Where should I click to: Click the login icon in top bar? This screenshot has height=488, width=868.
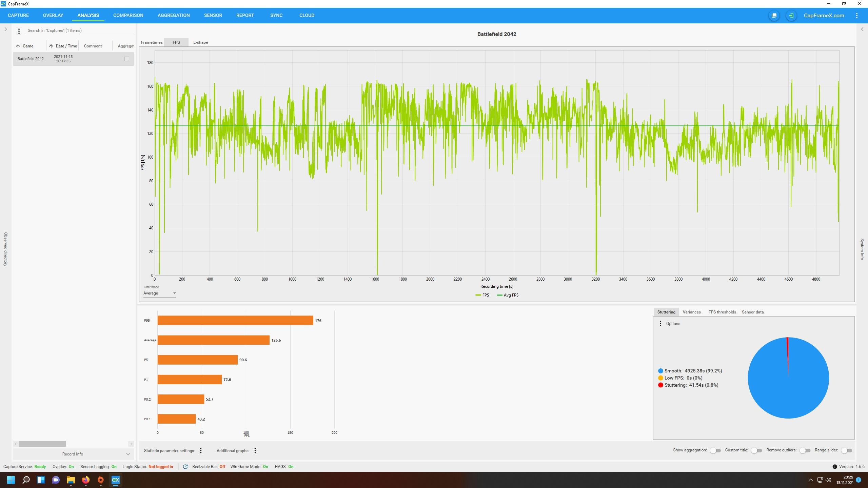tap(791, 16)
